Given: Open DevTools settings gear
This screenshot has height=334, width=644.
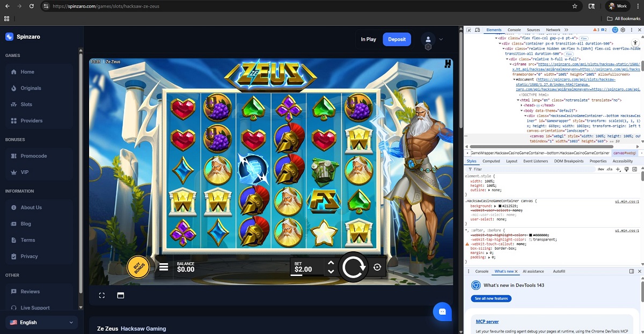Looking at the screenshot, I should click(x=623, y=30).
